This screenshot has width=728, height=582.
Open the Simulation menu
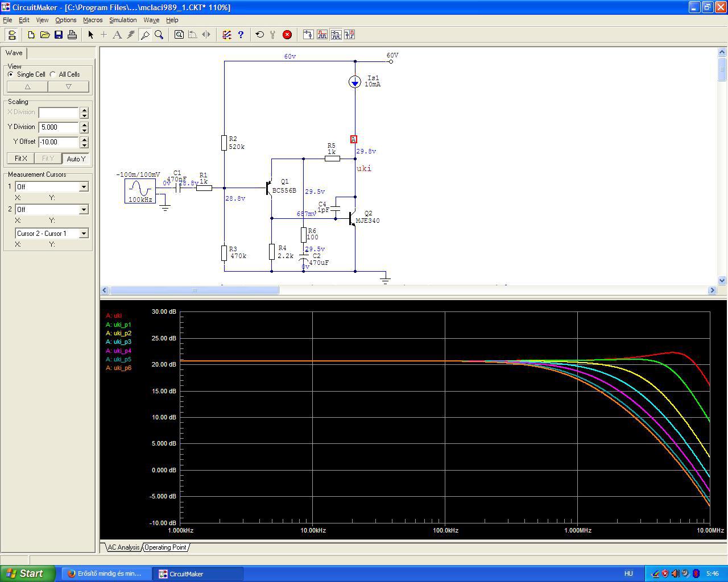[123, 20]
